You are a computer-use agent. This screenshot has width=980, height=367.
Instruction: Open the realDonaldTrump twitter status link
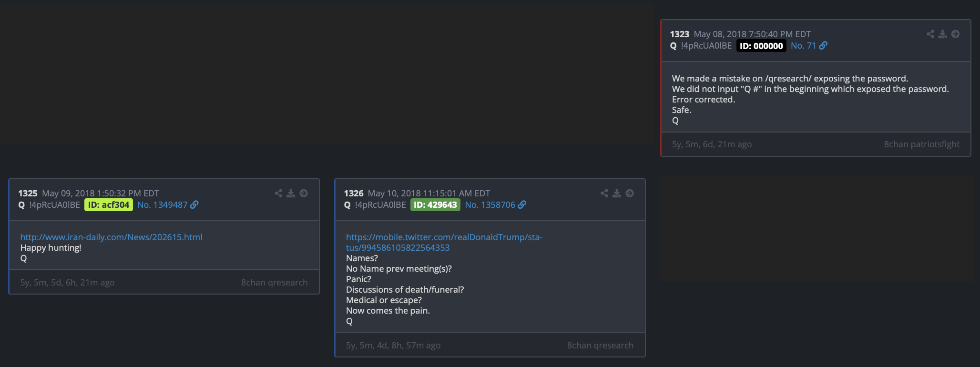pyautogui.click(x=444, y=242)
